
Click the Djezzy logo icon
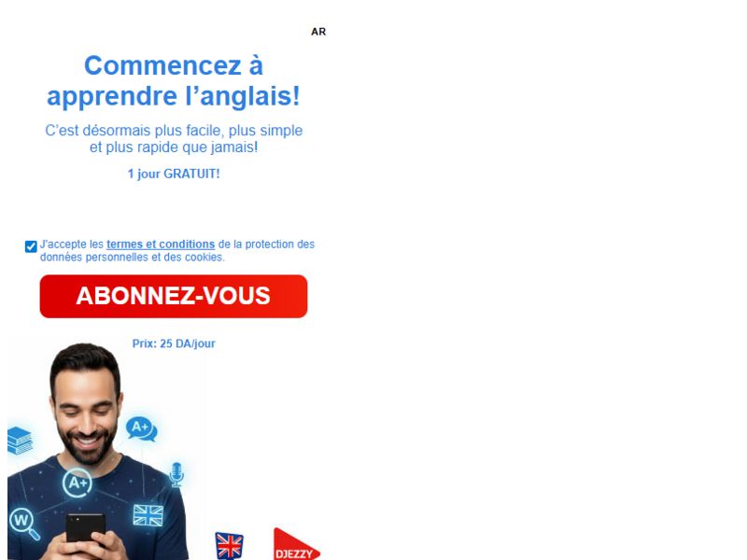point(296,544)
